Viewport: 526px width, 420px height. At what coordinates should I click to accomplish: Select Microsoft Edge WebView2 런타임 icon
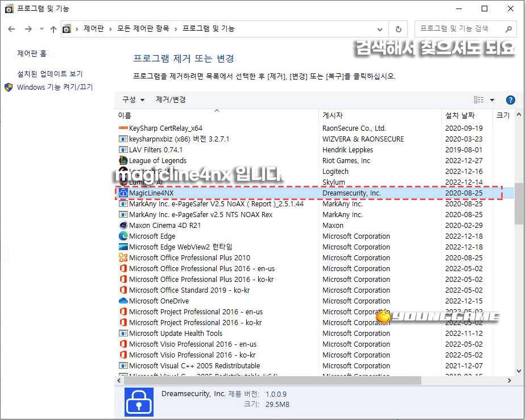pyautogui.click(x=123, y=247)
